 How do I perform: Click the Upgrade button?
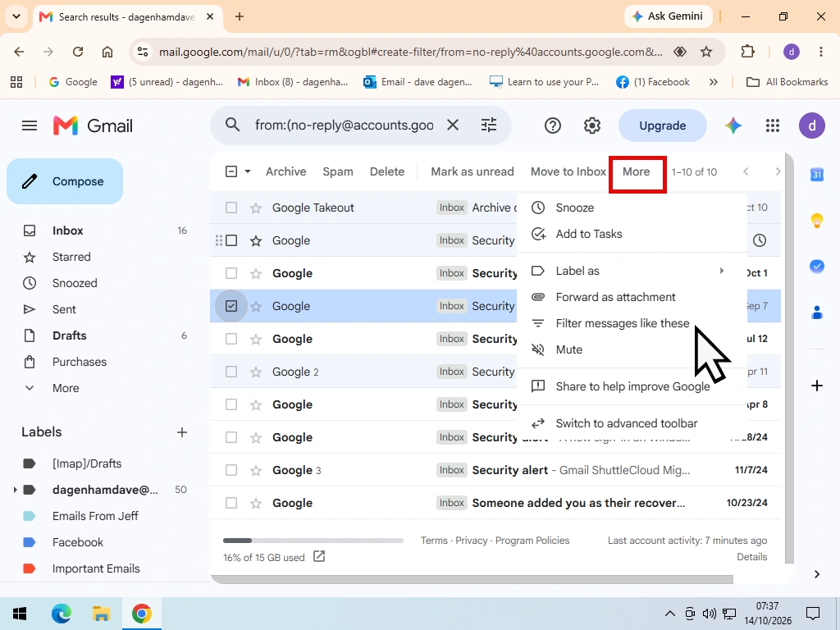coord(662,126)
